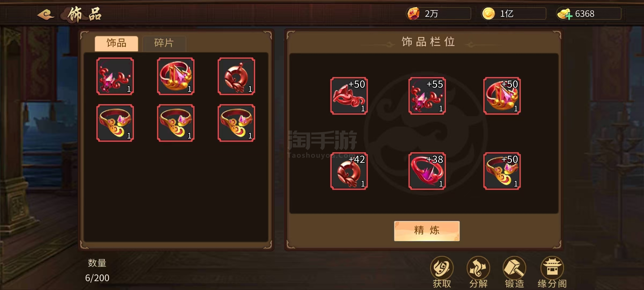Image resolution: width=644 pixels, height=290 pixels.
Task: Click the back arrow cloud icon
Action: tap(46, 14)
